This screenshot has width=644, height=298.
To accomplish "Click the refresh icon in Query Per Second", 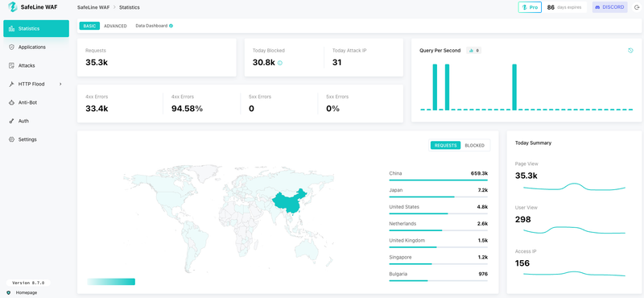I will pos(630,51).
